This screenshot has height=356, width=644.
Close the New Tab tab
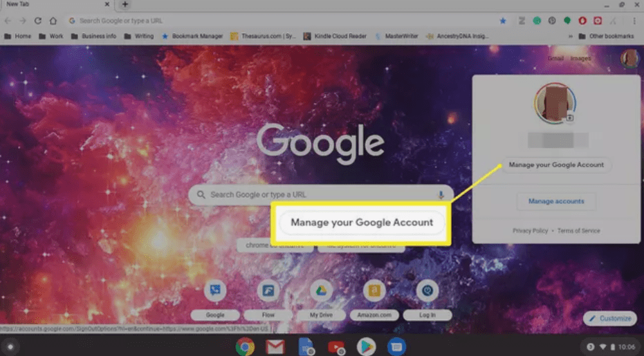click(107, 4)
